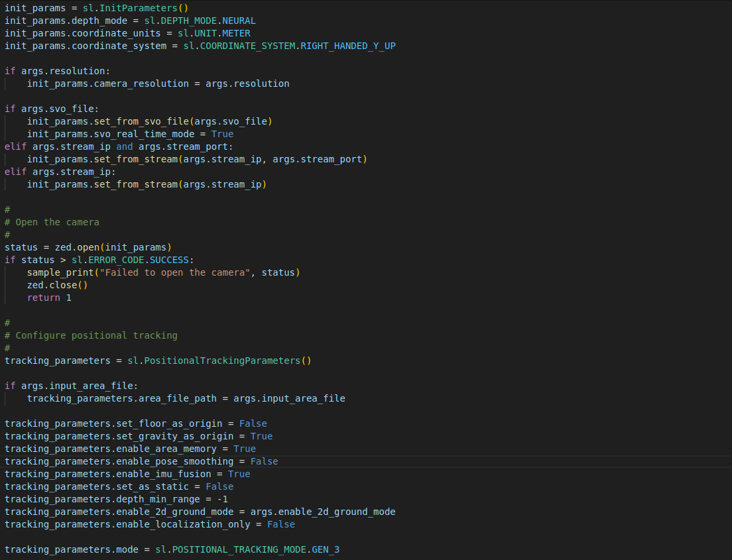Screen dimensions: 732x560
Task: Click on zed.open(init_params) call
Action: pos(113,247)
